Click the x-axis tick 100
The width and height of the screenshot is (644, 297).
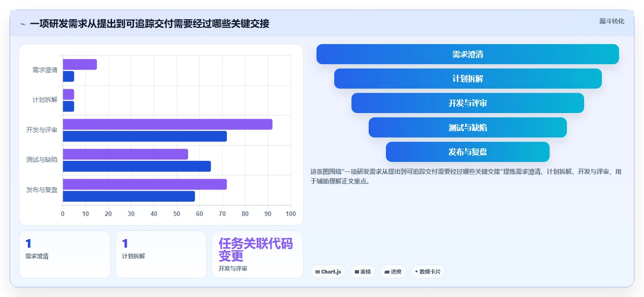[x=291, y=214]
